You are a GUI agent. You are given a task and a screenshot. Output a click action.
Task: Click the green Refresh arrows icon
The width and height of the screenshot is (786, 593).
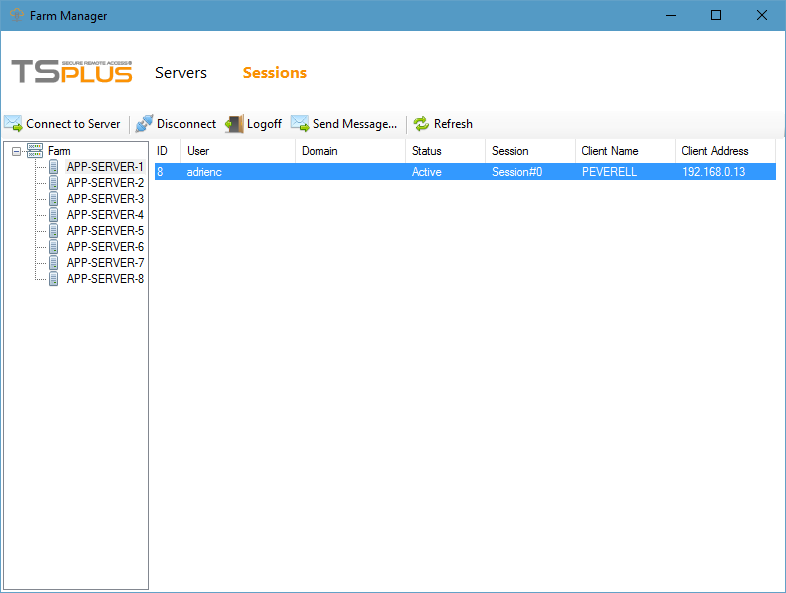coord(421,124)
